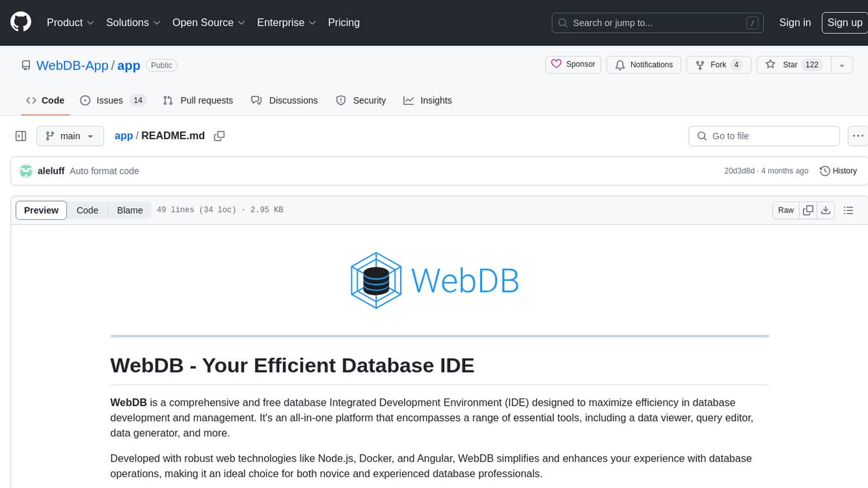Click the WebDB logo image

point(435,281)
